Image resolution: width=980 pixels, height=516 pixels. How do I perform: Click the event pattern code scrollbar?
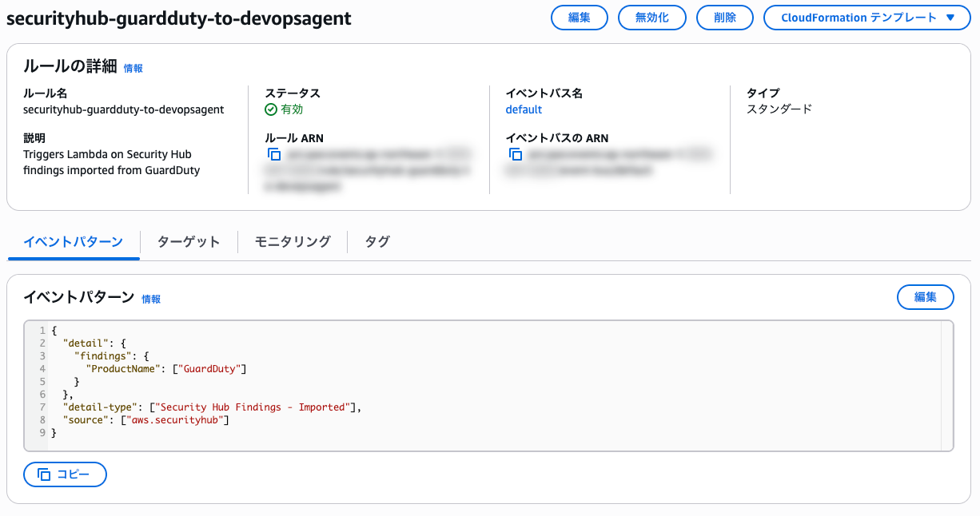click(946, 386)
